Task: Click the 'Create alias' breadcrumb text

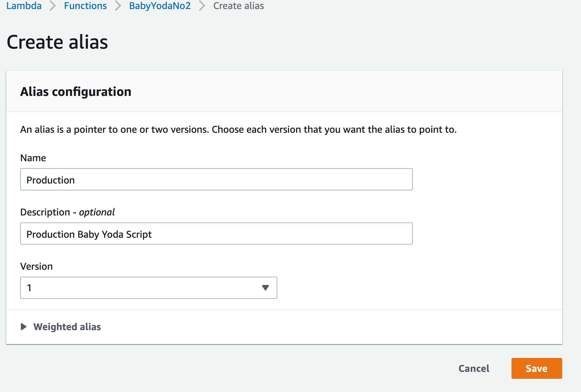Action: [x=238, y=6]
